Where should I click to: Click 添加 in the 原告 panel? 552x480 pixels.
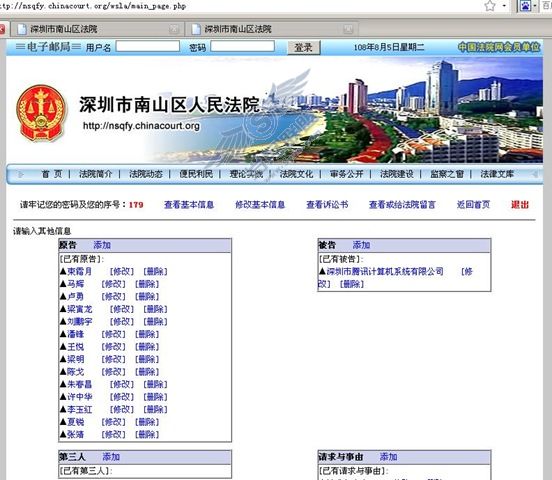(102, 245)
